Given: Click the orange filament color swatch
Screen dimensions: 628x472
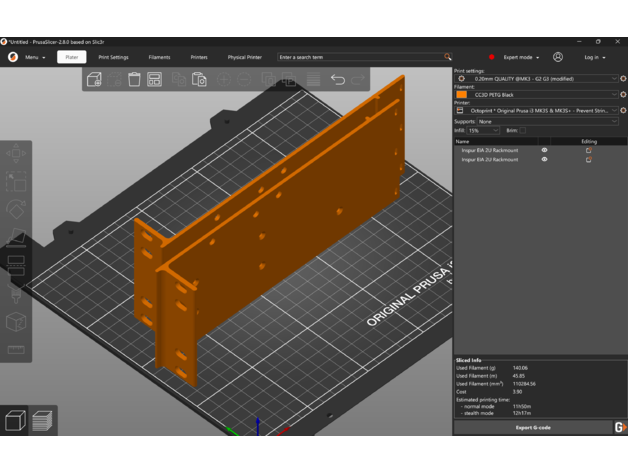Looking at the screenshot, I should [x=460, y=94].
